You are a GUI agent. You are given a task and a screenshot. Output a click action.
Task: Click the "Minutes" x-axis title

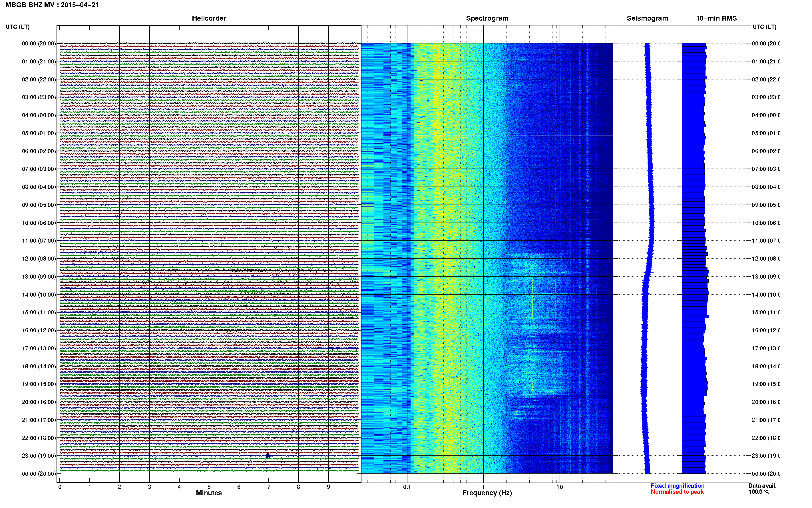[x=209, y=493]
